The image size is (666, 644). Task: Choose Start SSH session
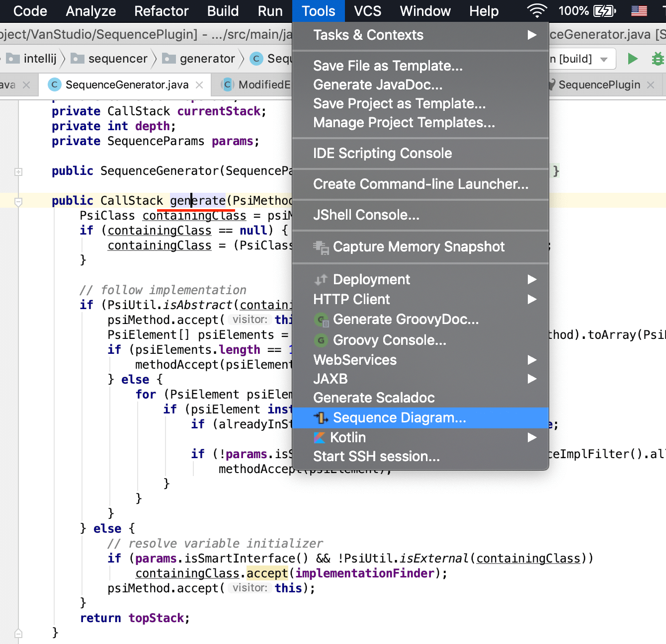point(420,457)
